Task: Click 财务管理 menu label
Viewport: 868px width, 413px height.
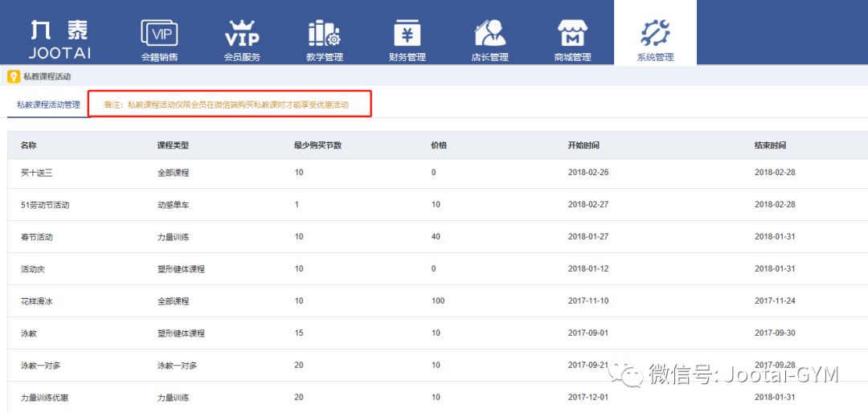Action: pos(407,57)
